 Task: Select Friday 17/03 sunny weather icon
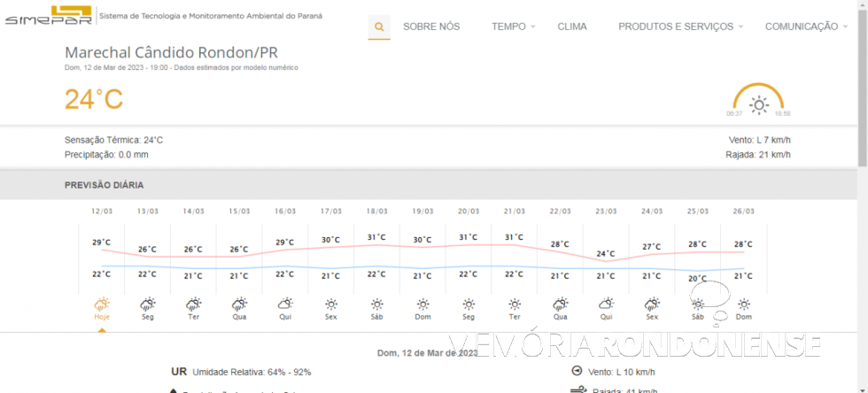click(331, 304)
